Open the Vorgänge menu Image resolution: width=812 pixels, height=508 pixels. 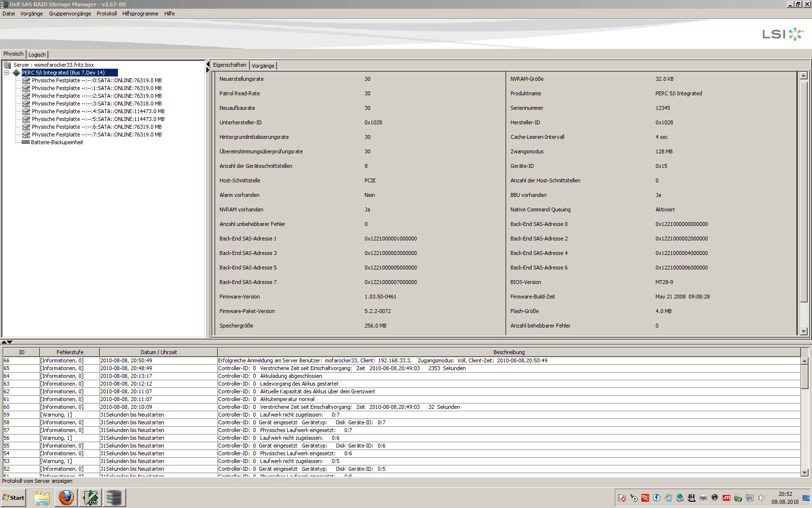pyautogui.click(x=31, y=14)
